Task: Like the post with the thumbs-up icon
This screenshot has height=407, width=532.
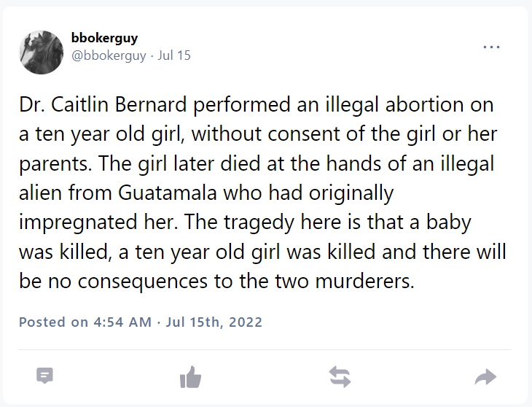Action: [x=190, y=377]
